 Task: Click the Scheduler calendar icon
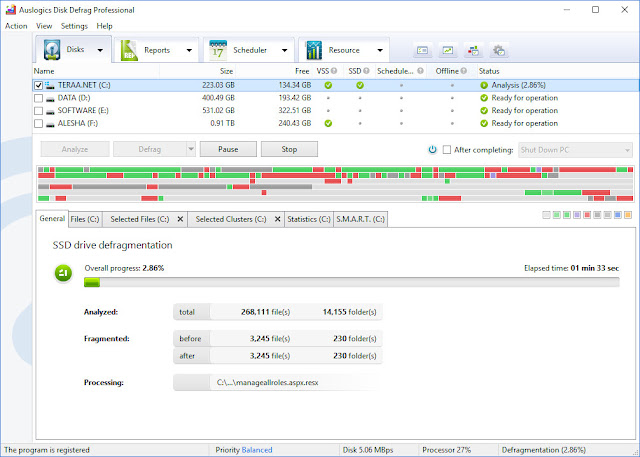pyautogui.click(x=218, y=50)
